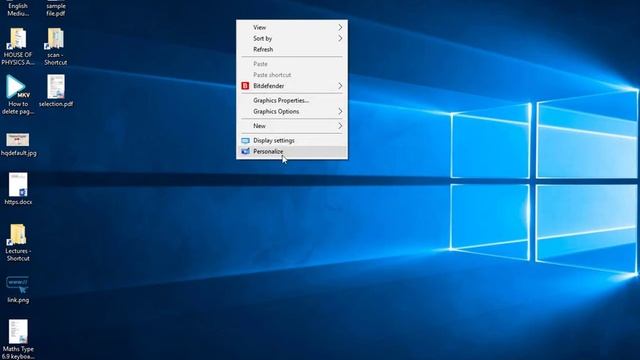Expand the Graphics Options submenu arrow
Image resolution: width=640 pixels, height=360 pixels.
[340, 111]
